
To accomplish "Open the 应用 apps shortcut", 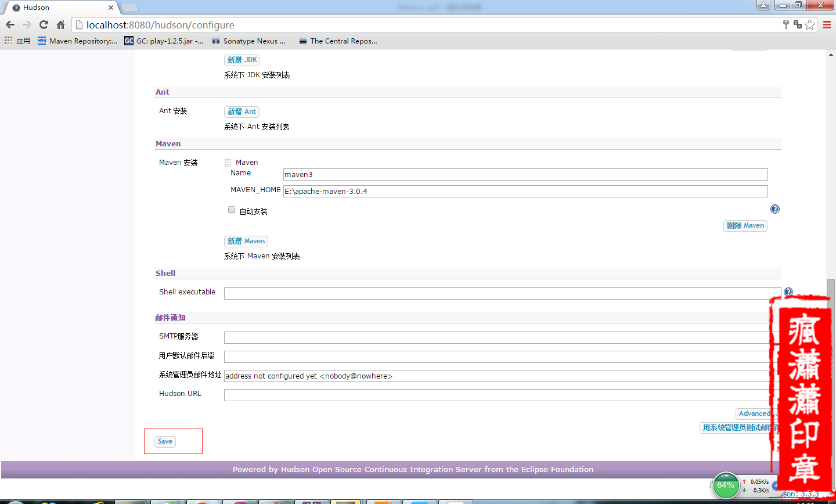I will pos(17,41).
